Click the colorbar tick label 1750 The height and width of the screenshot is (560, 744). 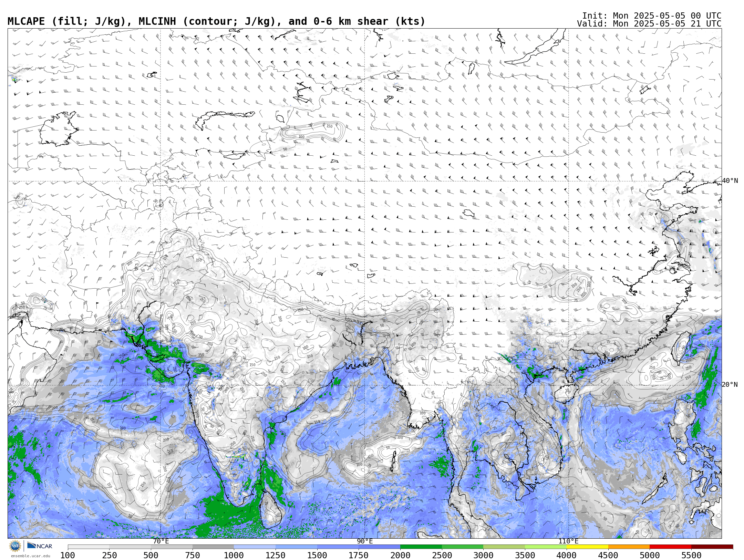(x=359, y=556)
